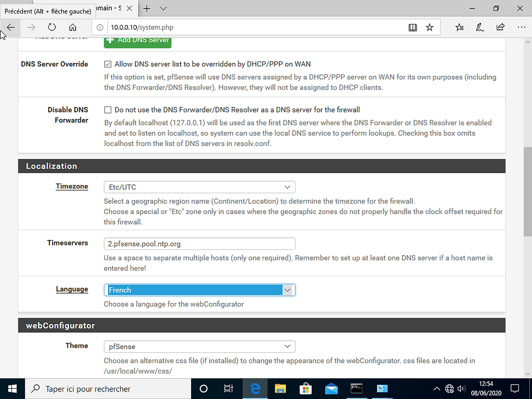Click the DNS Server Override label
Image resolution: width=532 pixels, height=399 pixels.
point(54,64)
